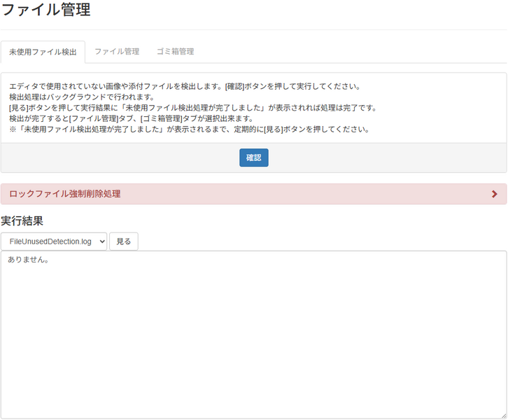Click the ありません。 text in results
The height and width of the screenshot is (420, 508).
[x=29, y=260]
